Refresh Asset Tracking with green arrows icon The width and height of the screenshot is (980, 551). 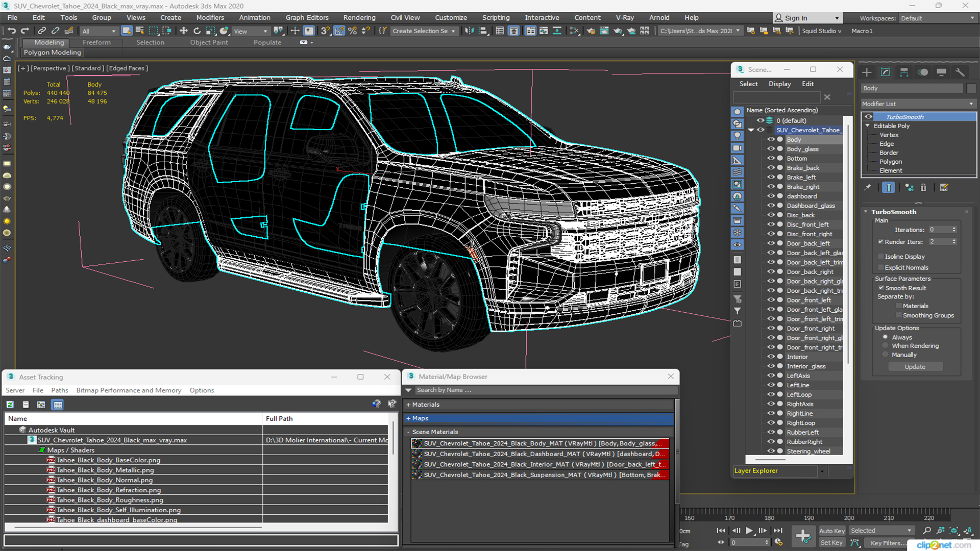(10, 405)
